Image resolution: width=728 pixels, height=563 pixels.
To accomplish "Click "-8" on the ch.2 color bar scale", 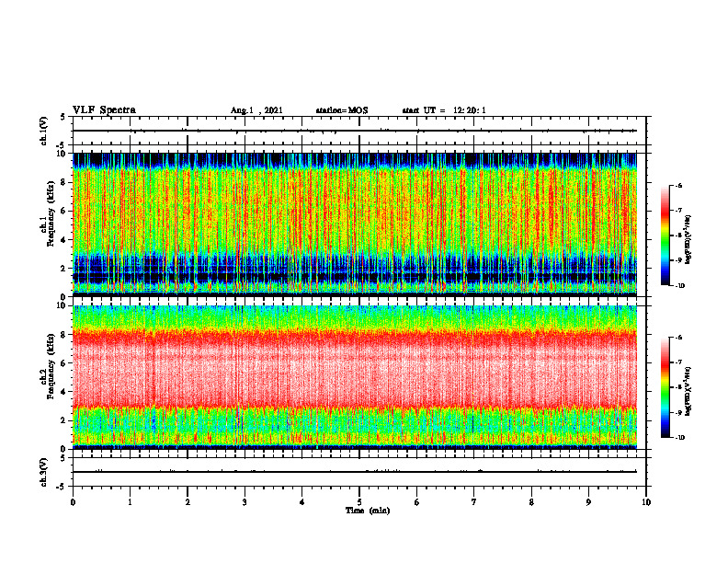I will click(x=678, y=387).
